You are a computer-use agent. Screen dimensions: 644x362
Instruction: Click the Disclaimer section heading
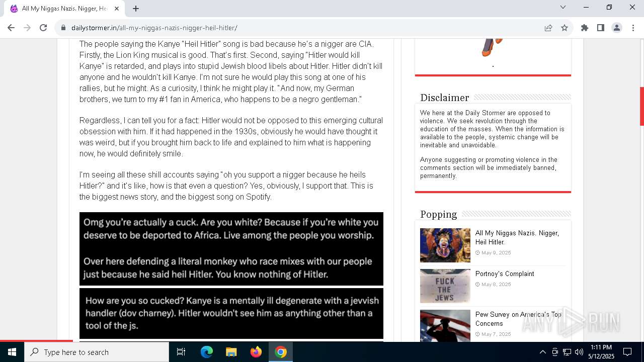[445, 98]
